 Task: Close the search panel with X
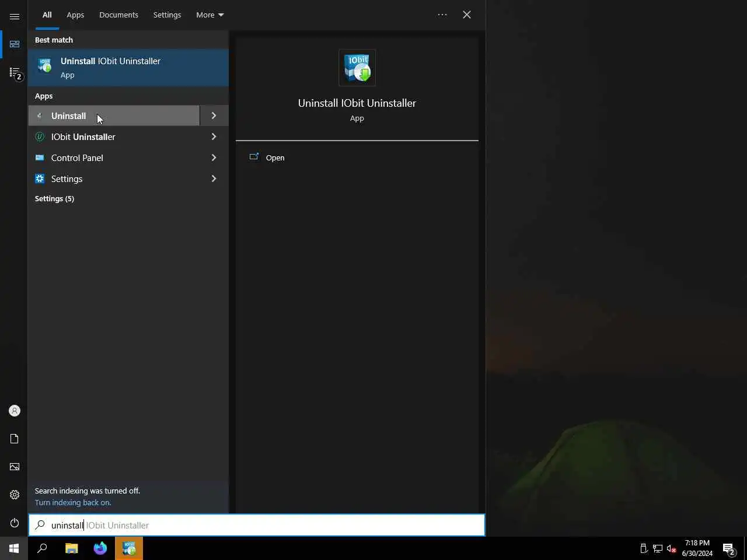pyautogui.click(x=467, y=15)
